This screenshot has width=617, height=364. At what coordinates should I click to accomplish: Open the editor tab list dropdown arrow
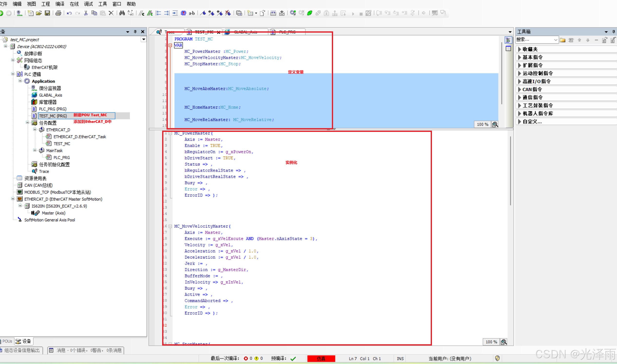coord(510,32)
